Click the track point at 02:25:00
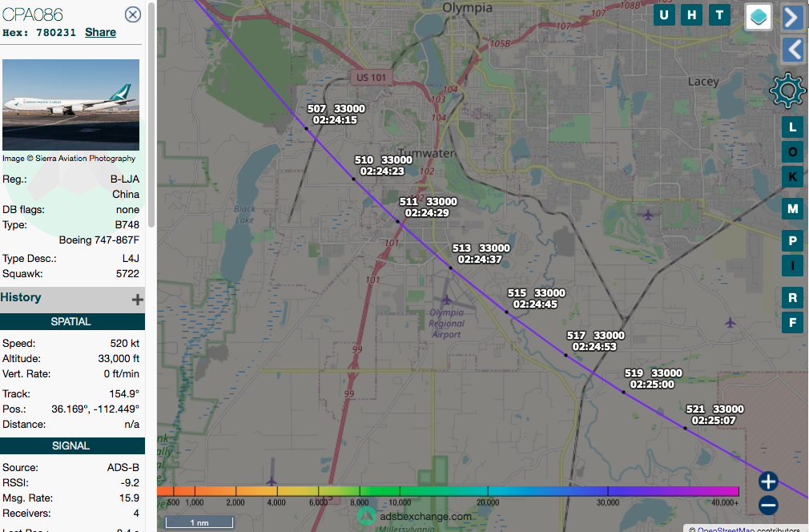The image size is (809, 532). tap(623, 392)
